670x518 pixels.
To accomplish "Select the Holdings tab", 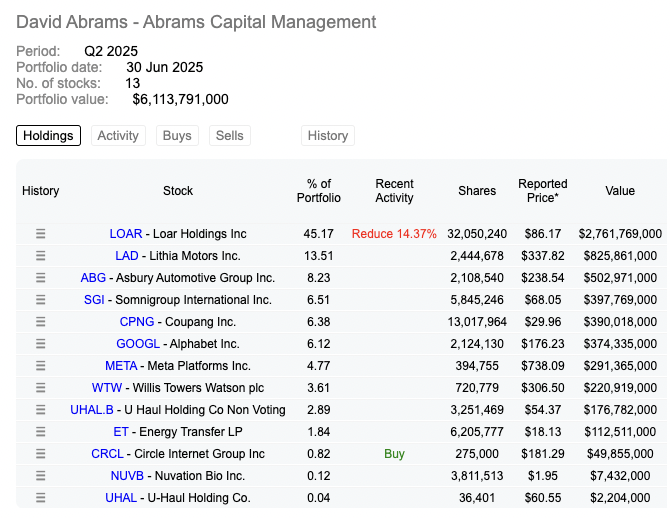I will point(48,136).
